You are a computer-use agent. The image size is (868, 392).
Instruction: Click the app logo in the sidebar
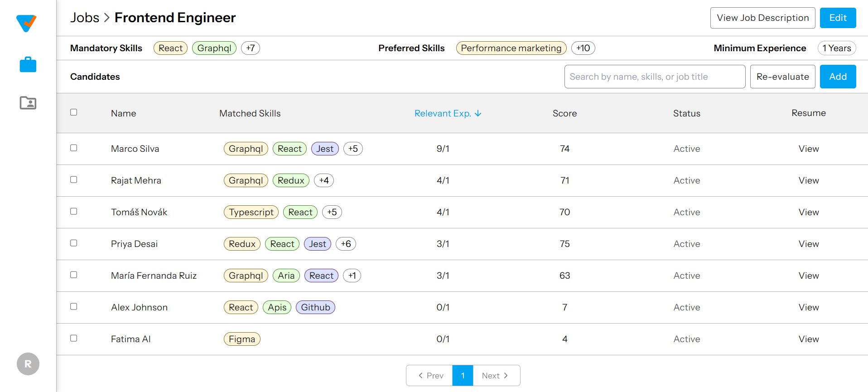pyautogui.click(x=26, y=23)
